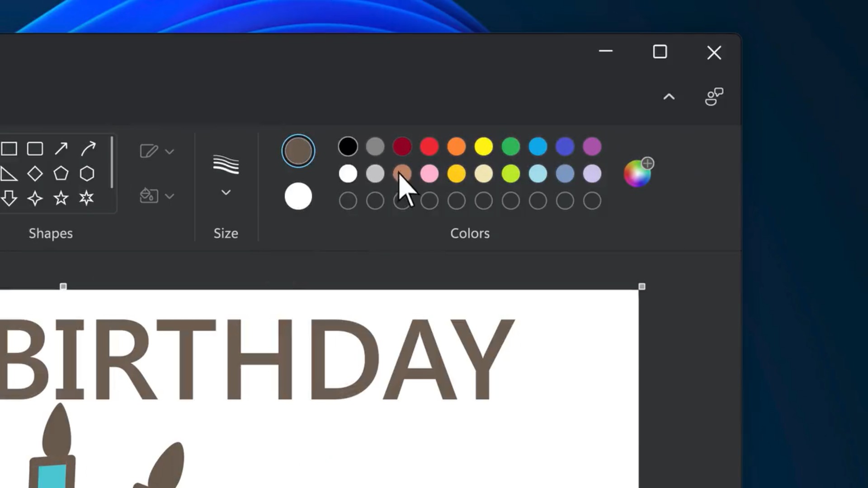Pick the indigo color swatch
Viewport: 868px width, 488px height.
point(565,146)
